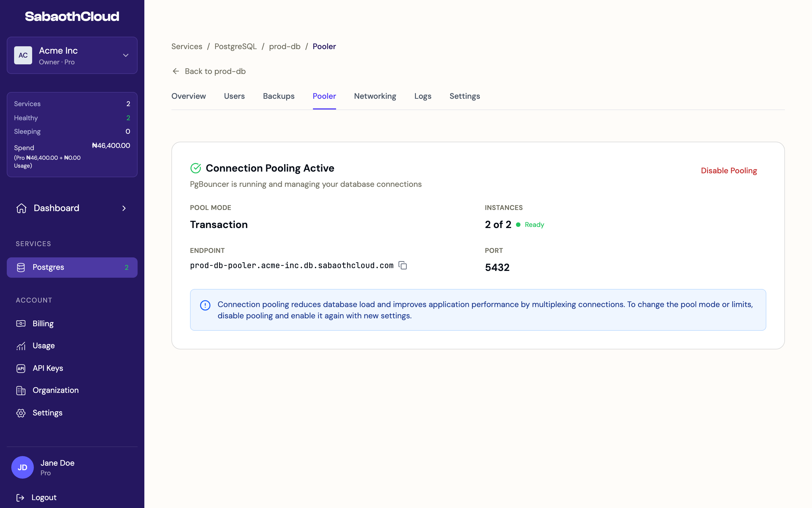Screen dimensions: 812x508
Task: Open the Overview tab
Action: click(189, 96)
